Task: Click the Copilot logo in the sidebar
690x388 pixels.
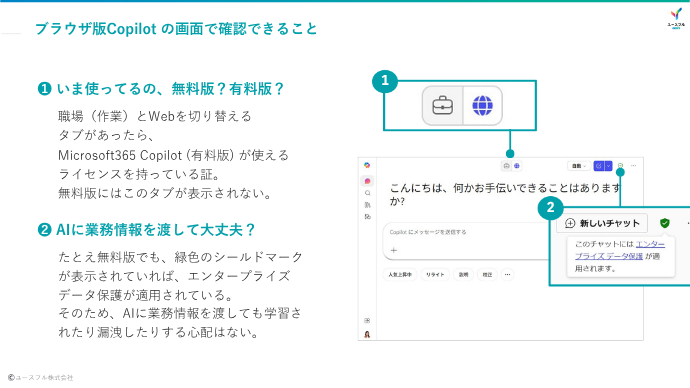Action: point(367,165)
